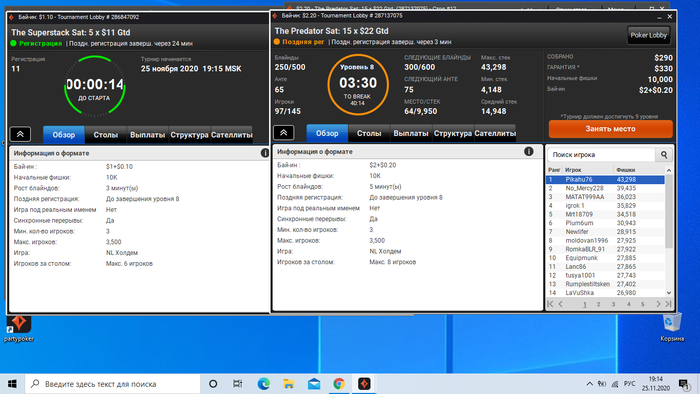Open page 4 of player list

pos(628,304)
